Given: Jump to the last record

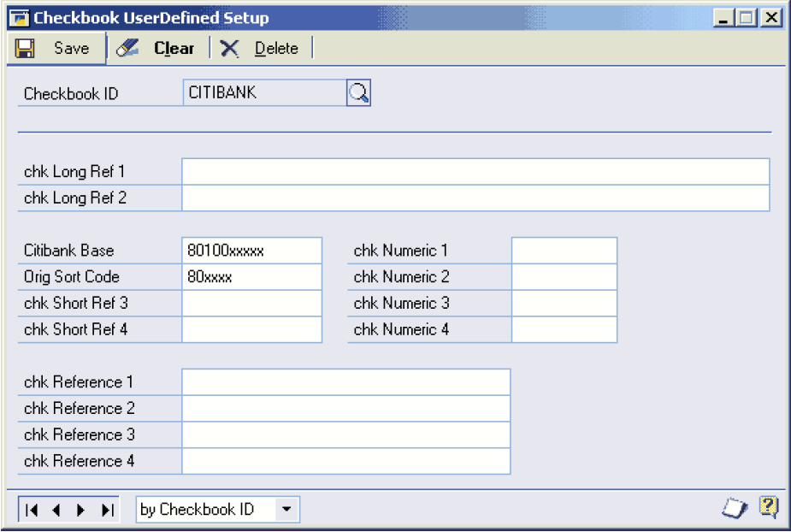Looking at the screenshot, I should pyautogui.click(x=107, y=510).
